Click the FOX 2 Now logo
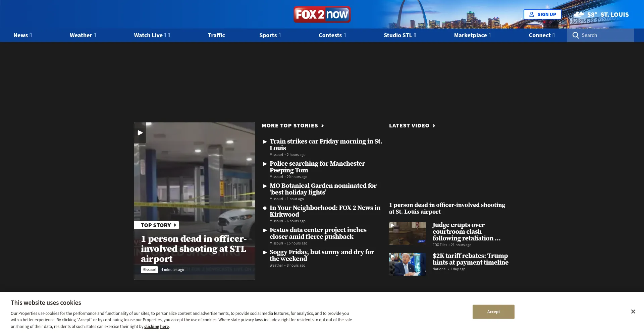The height and width of the screenshot is (333, 644). 322,14
